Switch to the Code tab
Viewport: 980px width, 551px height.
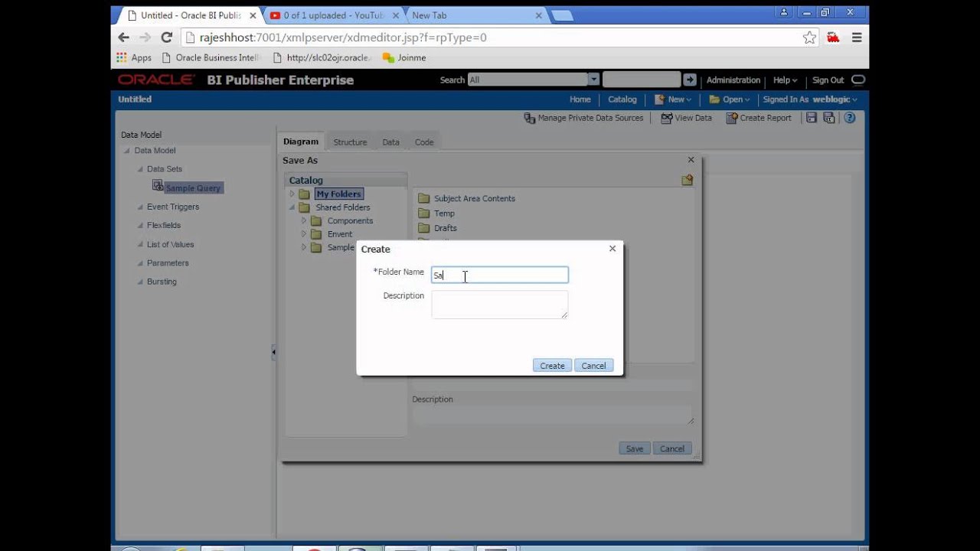(424, 142)
